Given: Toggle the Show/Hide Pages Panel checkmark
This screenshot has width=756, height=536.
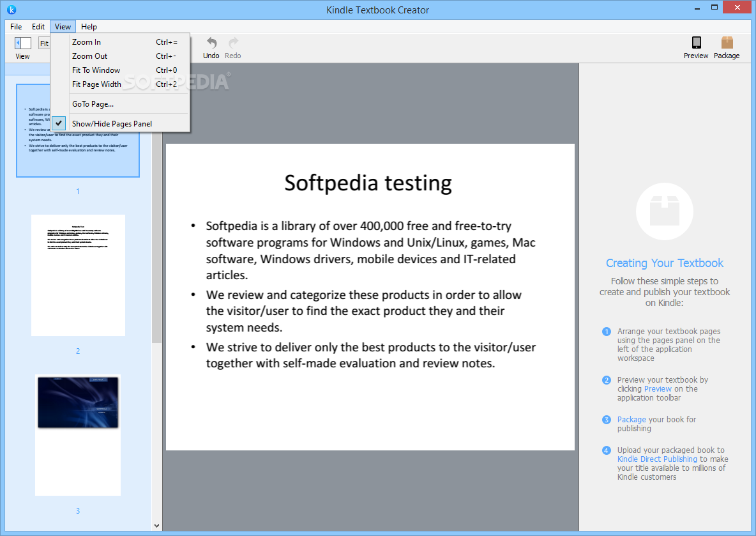Looking at the screenshot, I should [59, 123].
